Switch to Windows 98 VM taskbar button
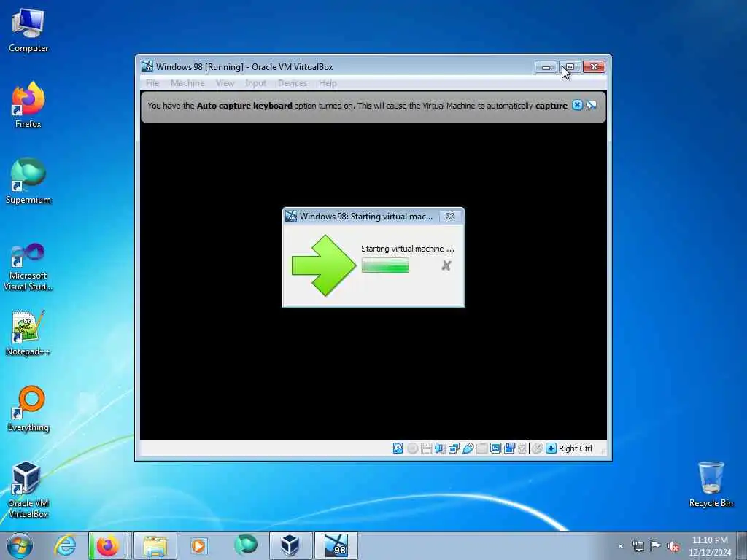 pos(336,545)
